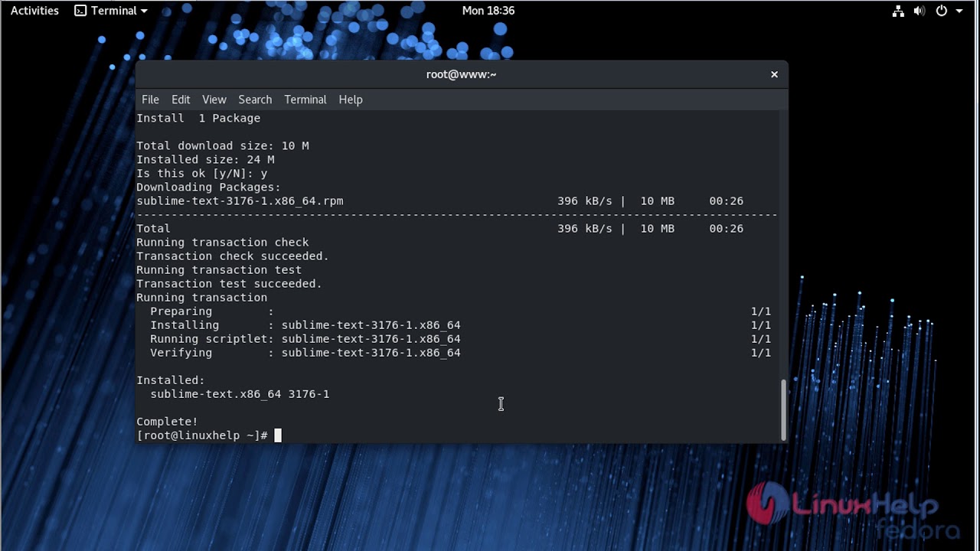Open the Help menu
This screenshot has width=980, height=551.
pos(351,99)
